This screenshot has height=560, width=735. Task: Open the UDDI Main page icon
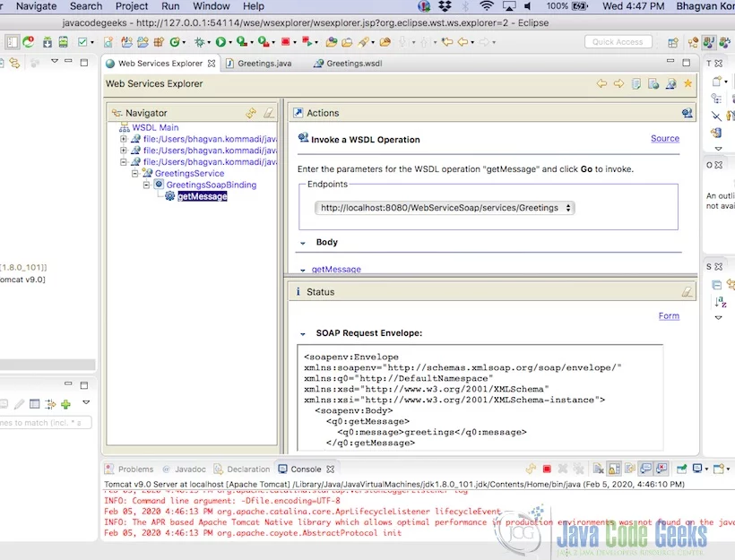(x=636, y=83)
